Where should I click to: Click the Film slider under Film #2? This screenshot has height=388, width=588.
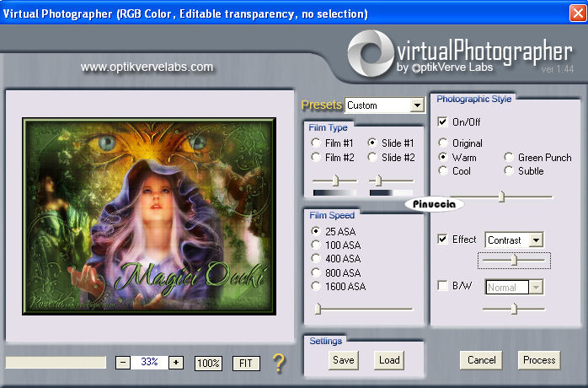335,181
